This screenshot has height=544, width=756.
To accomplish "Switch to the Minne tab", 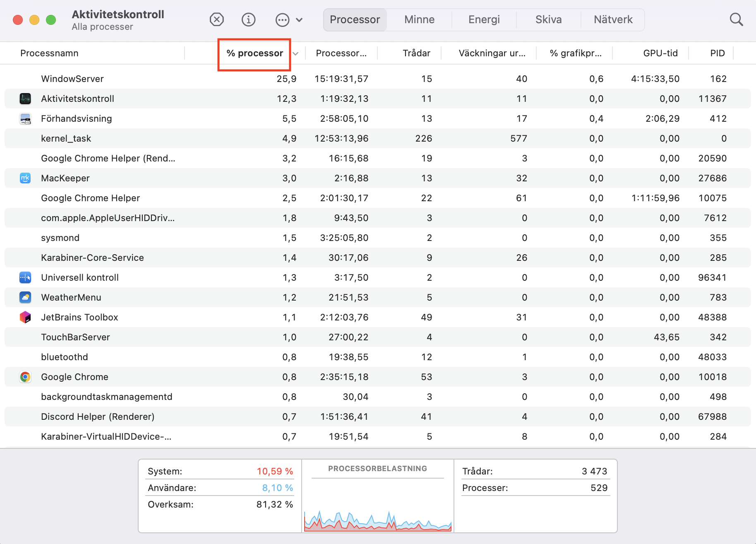I will [x=420, y=19].
